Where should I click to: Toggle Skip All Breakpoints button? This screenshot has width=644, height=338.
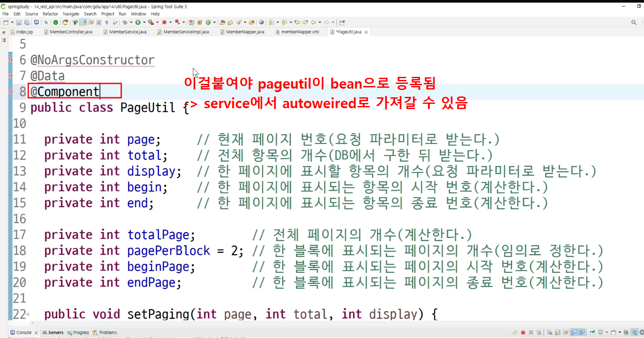coord(46,22)
